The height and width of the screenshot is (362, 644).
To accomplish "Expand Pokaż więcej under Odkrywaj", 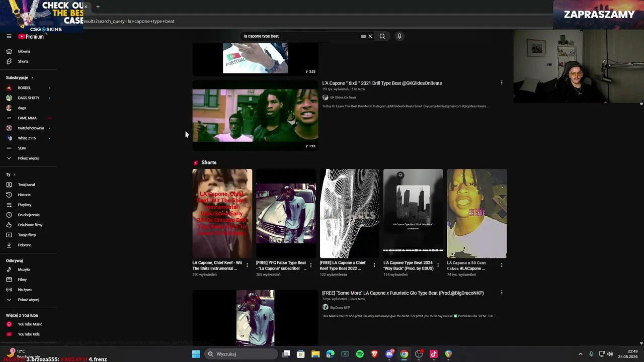I will [28, 300].
